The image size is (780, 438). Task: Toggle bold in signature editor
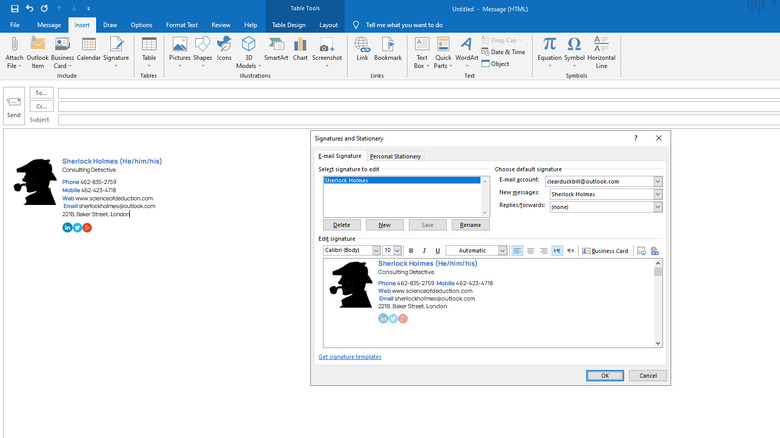coord(410,251)
